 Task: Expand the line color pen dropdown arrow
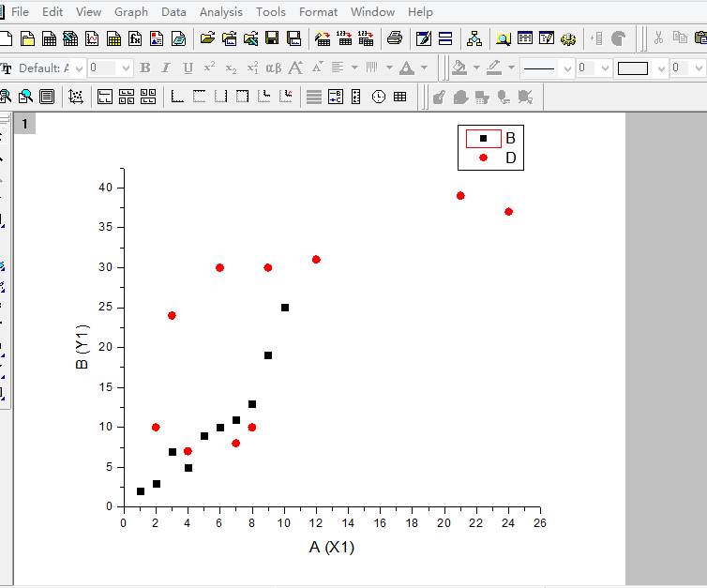[511, 68]
